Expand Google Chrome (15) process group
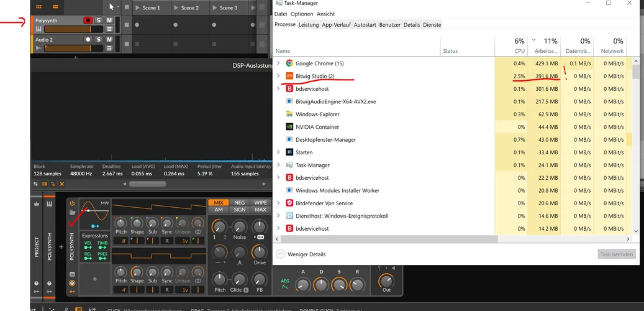The width and height of the screenshot is (644, 311). 278,63
